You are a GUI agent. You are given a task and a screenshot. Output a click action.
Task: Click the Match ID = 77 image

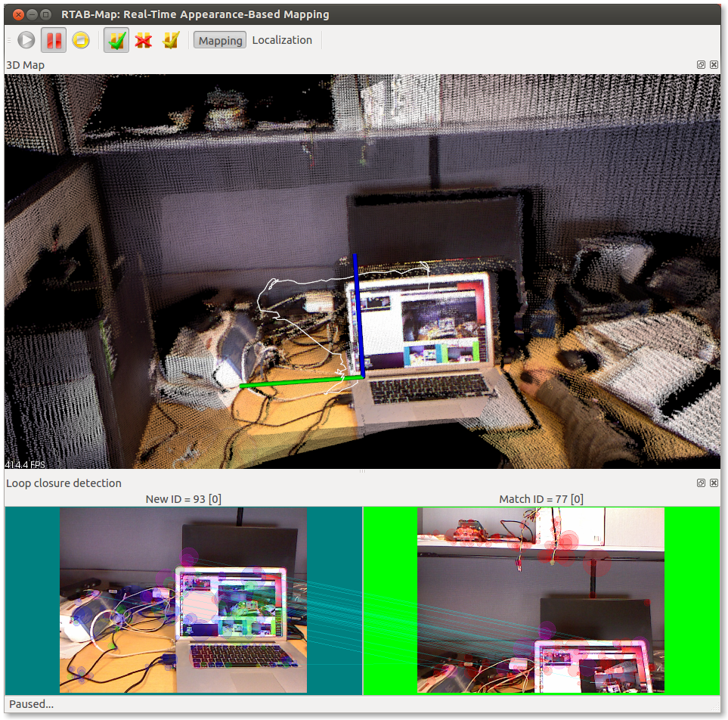(541, 600)
